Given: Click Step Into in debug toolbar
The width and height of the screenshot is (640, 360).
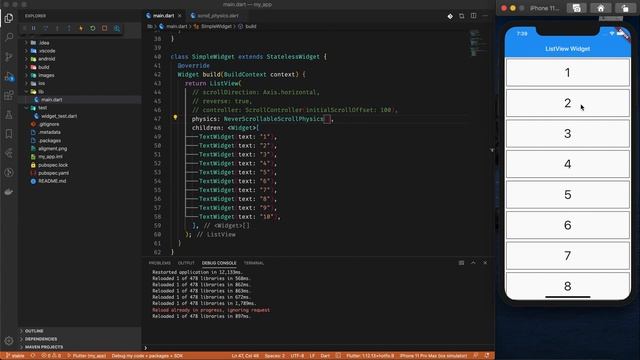Looking at the screenshot, I should [x=58, y=28].
